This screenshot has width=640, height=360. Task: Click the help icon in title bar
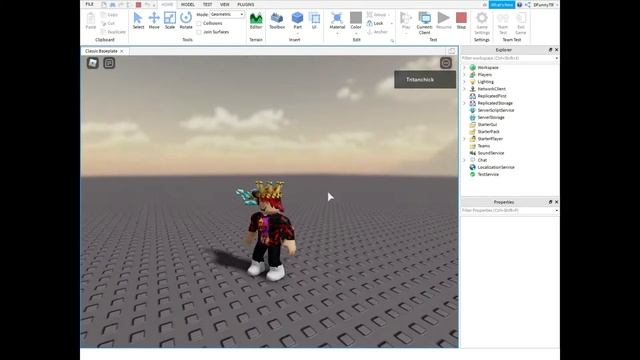point(519,4)
